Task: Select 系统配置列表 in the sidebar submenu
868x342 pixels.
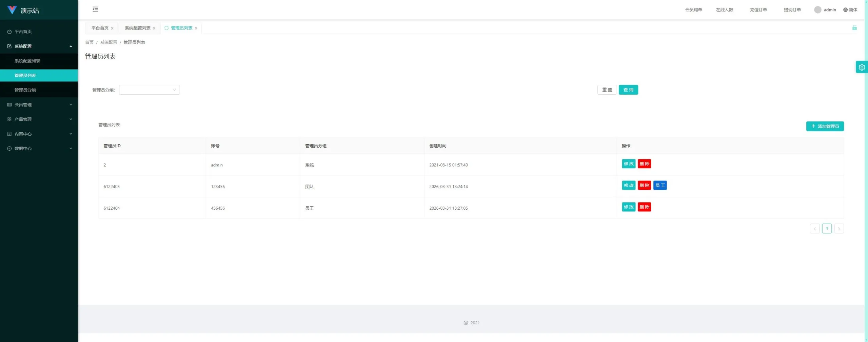Action: point(39,61)
